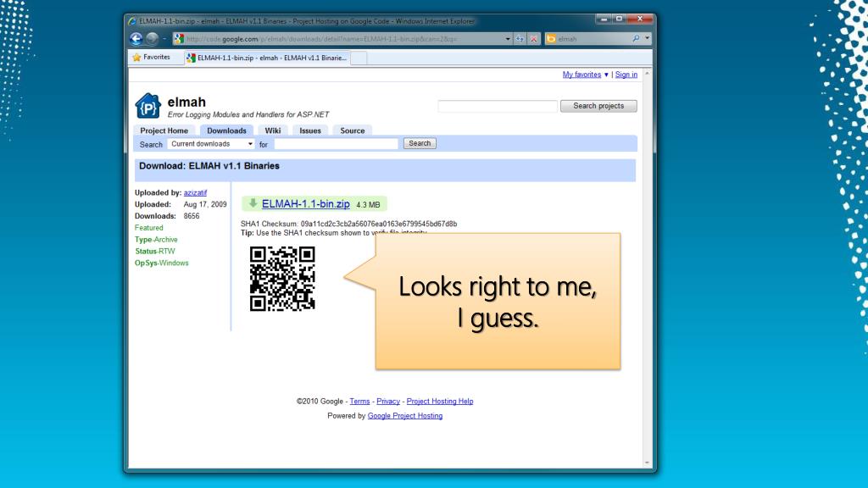Click the Search projects button
The image size is (868, 488).
tap(598, 106)
